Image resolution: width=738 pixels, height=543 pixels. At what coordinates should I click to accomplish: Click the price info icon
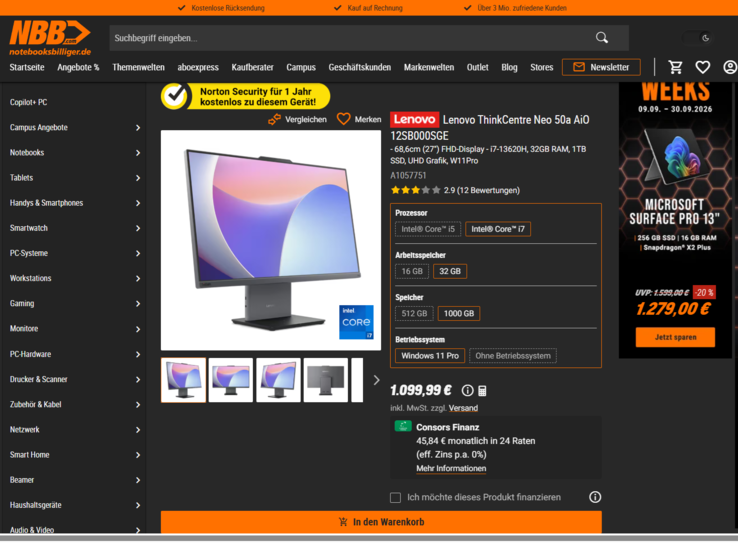coord(467,391)
